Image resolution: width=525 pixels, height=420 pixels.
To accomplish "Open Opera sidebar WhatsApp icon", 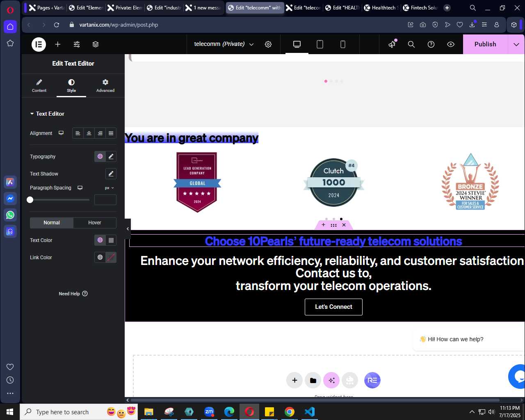I will point(10,215).
